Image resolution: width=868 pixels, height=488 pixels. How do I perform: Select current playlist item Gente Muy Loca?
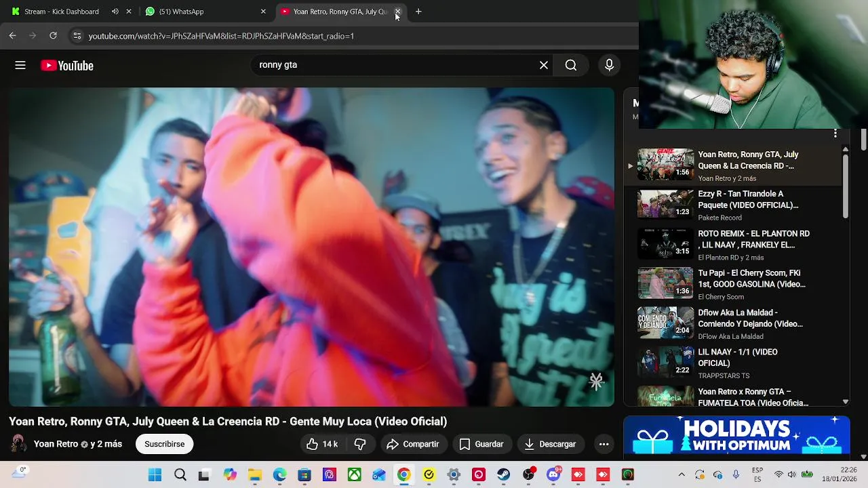click(732, 165)
